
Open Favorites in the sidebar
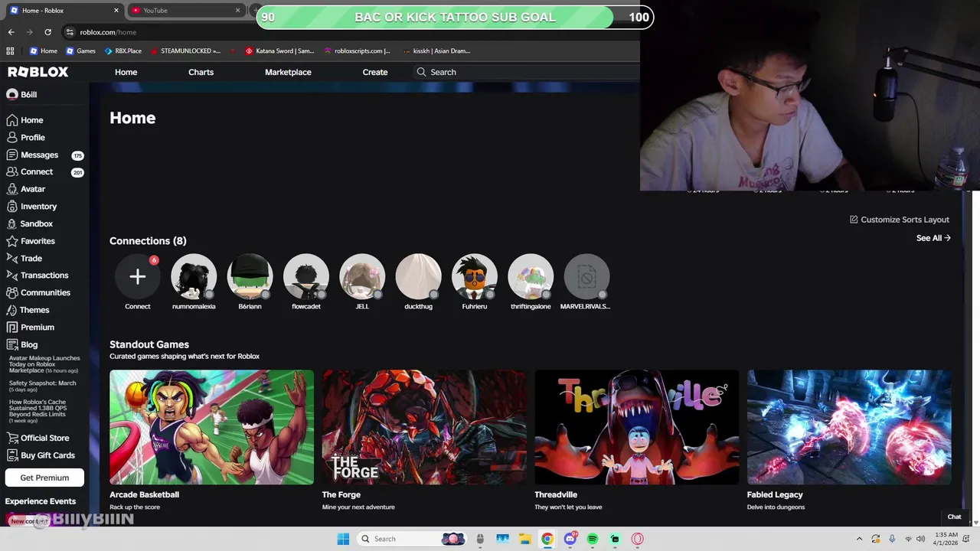click(x=30, y=241)
